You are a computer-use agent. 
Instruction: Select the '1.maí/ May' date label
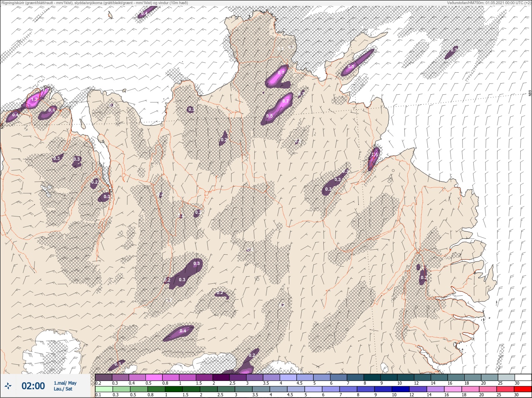pos(65,383)
